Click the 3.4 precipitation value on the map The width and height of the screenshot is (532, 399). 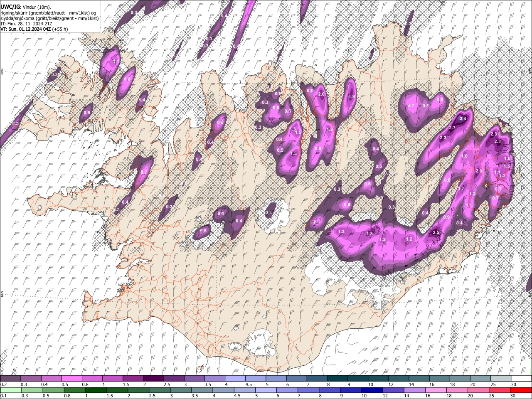click(464, 119)
